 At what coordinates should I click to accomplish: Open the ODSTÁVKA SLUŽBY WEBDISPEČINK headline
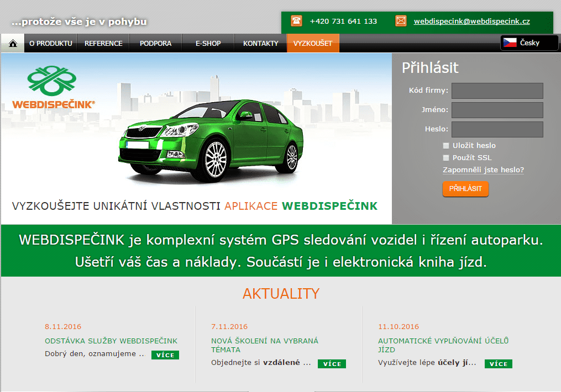[x=111, y=341]
